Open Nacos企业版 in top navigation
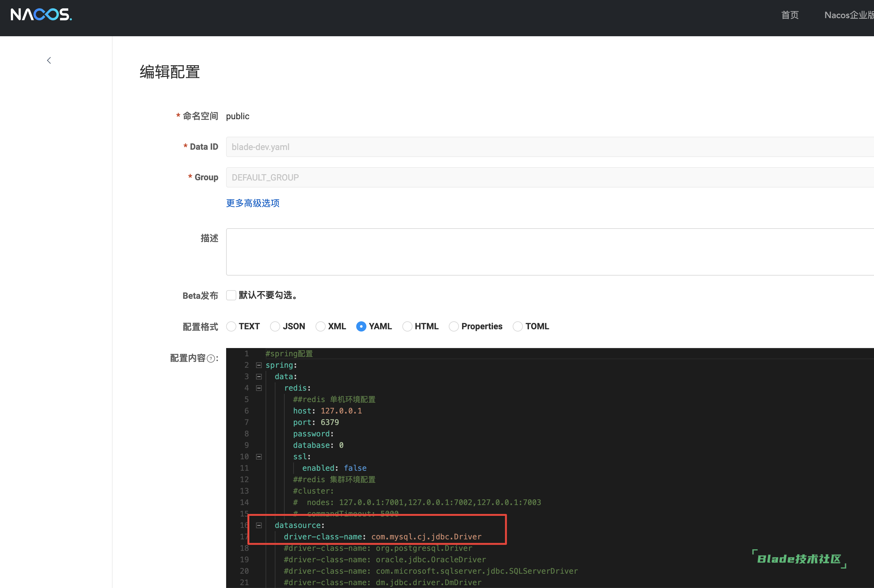This screenshot has height=588, width=874. (848, 15)
